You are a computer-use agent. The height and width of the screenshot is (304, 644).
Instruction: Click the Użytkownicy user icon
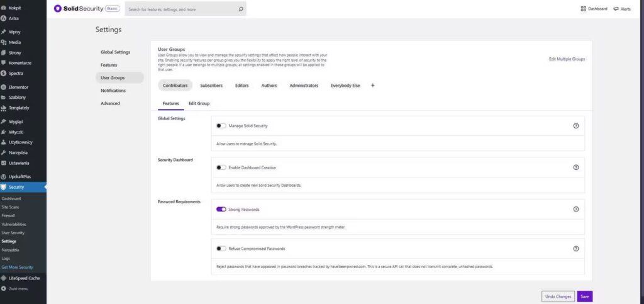click(x=3, y=142)
